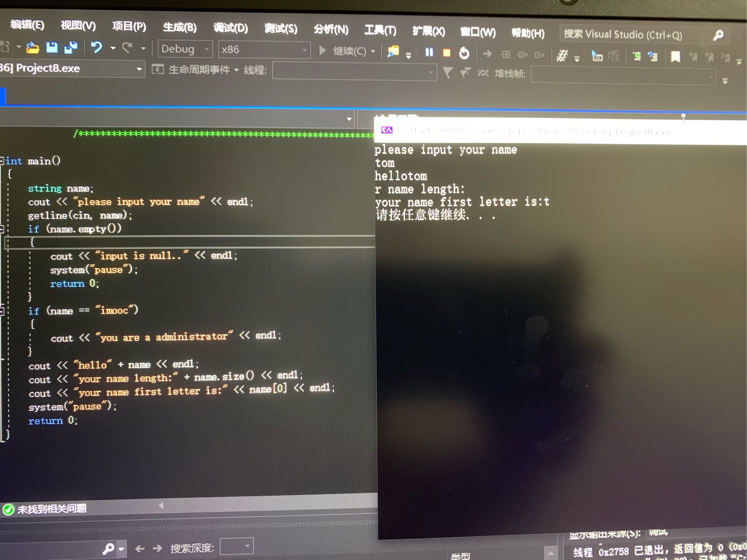This screenshot has height=560, width=747.
Task: Click the pause (break all) icon
Action: click(429, 52)
